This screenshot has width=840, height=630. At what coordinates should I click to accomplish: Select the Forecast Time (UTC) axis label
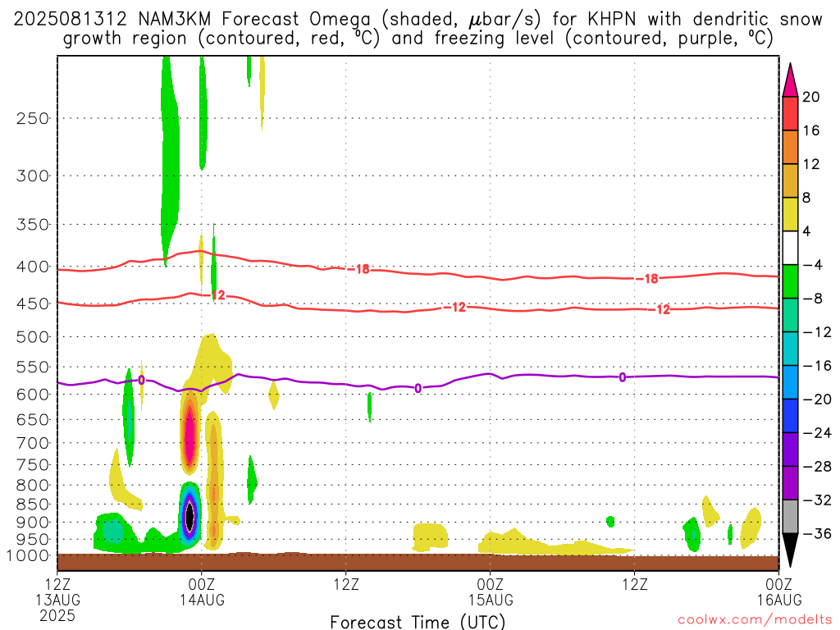[418, 622]
